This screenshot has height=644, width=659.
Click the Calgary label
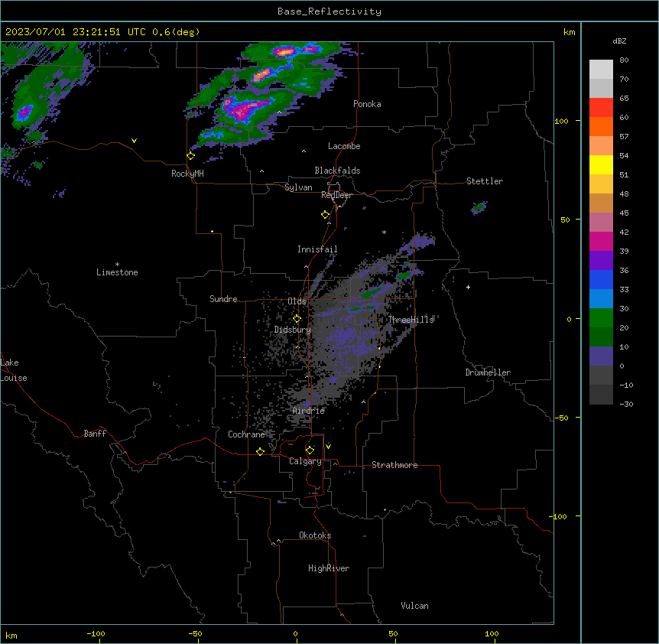coord(306,461)
